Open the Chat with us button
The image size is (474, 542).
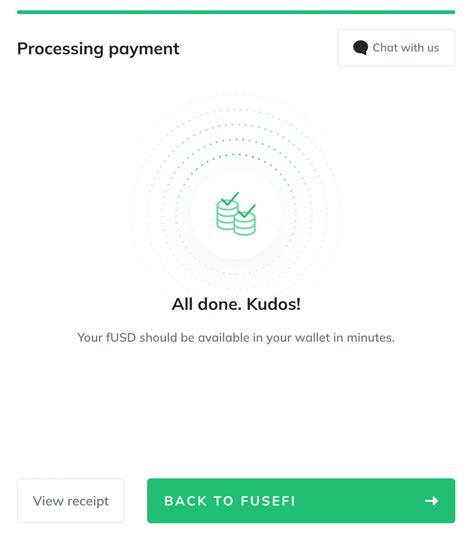pos(396,48)
